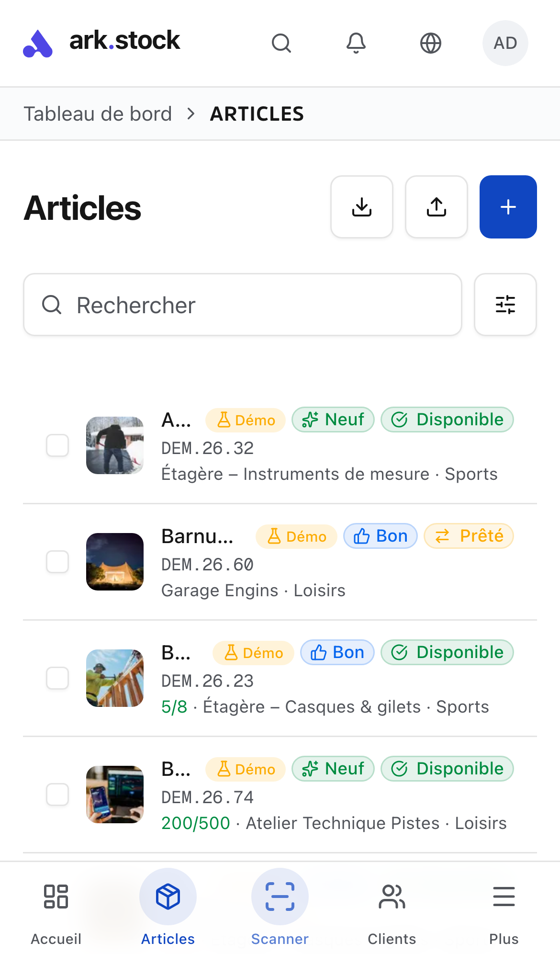Select the checkbox for article DEM.26.32
This screenshot has height=954, width=560.
(x=57, y=445)
